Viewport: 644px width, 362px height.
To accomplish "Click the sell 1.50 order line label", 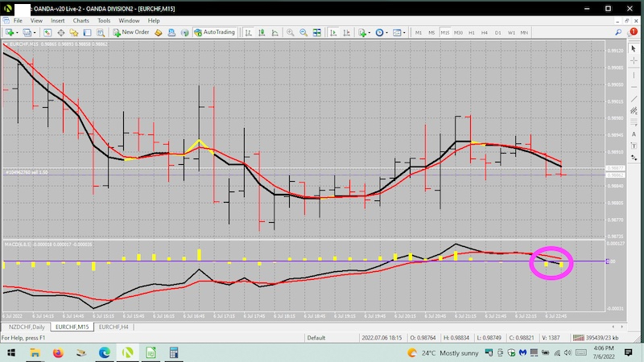I will pyautogui.click(x=27, y=172).
